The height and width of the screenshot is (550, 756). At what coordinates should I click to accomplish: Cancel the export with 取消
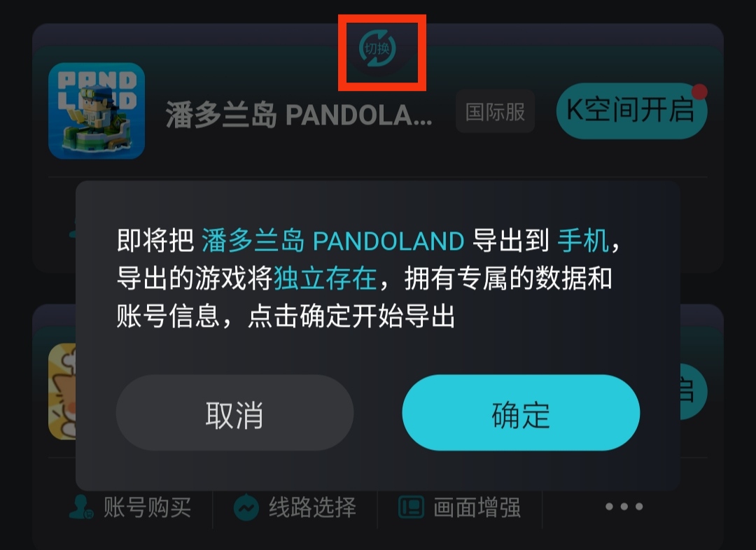coord(234,413)
